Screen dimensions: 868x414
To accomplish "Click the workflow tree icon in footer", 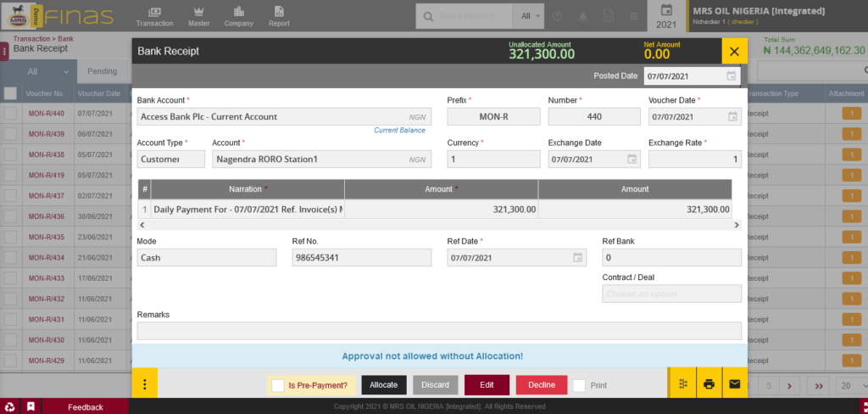I will pyautogui.click(x=683, y=383).
